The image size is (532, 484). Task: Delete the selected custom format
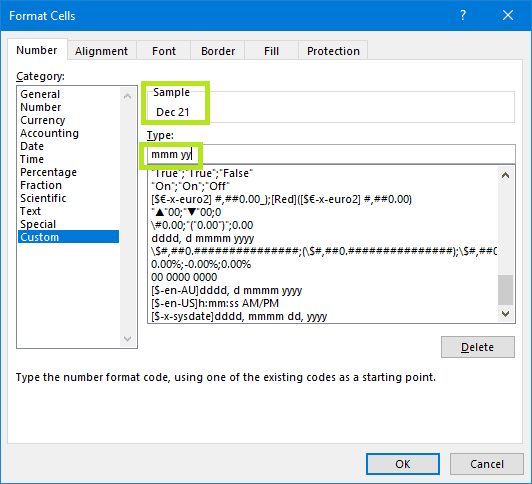coord(478,347)
